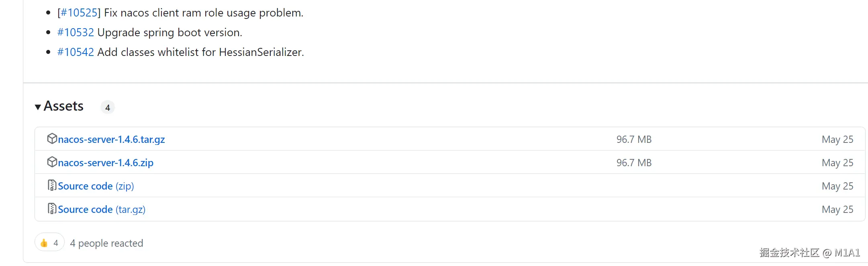Click the assets count badge 4
This screenshot has height=266, width=868.
click(x=107, y=107)
